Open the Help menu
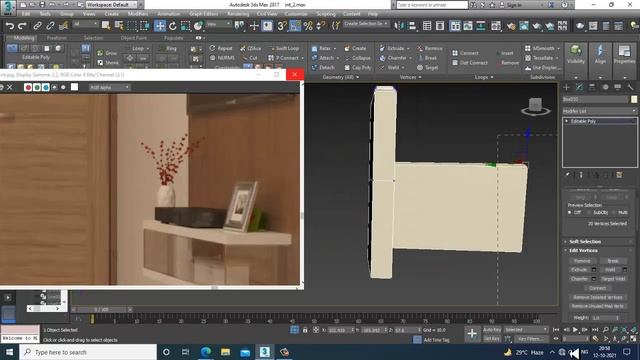This screenshot has height=360, width=640. coord(373,14)
